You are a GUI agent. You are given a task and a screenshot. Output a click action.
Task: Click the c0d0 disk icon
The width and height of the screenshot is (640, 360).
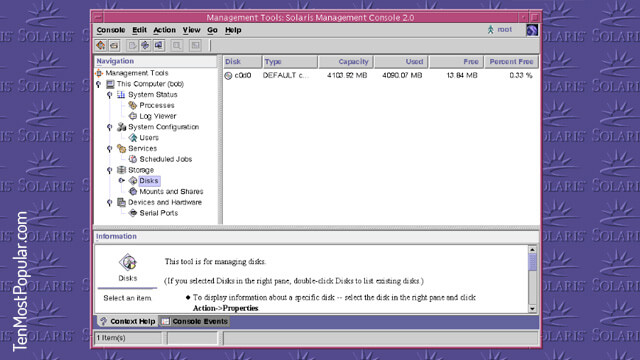(x=229, y=76)
